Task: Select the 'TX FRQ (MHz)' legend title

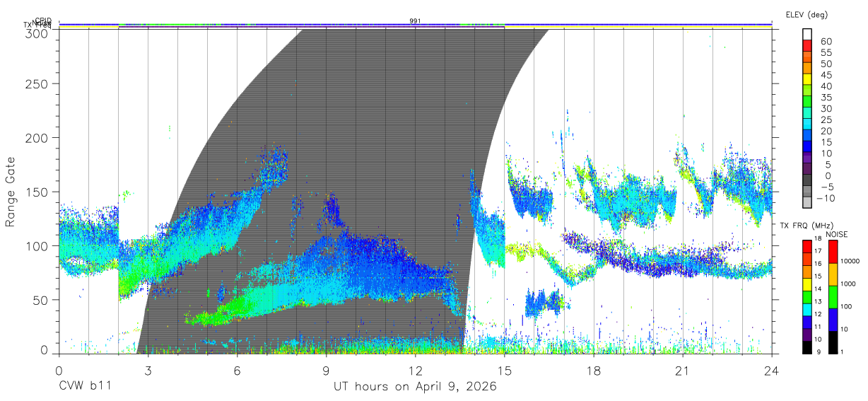Action: pyautogui.click(x=805, y=226)
